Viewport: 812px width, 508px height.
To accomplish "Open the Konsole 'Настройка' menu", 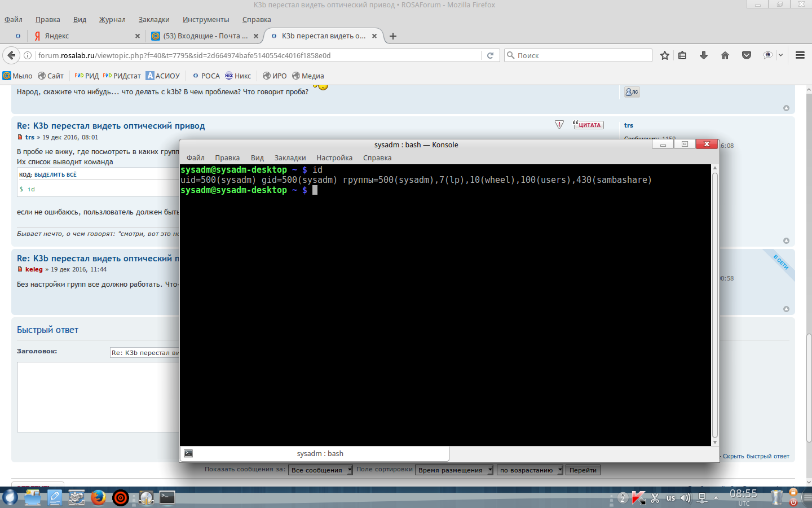I will click(334, 158).
